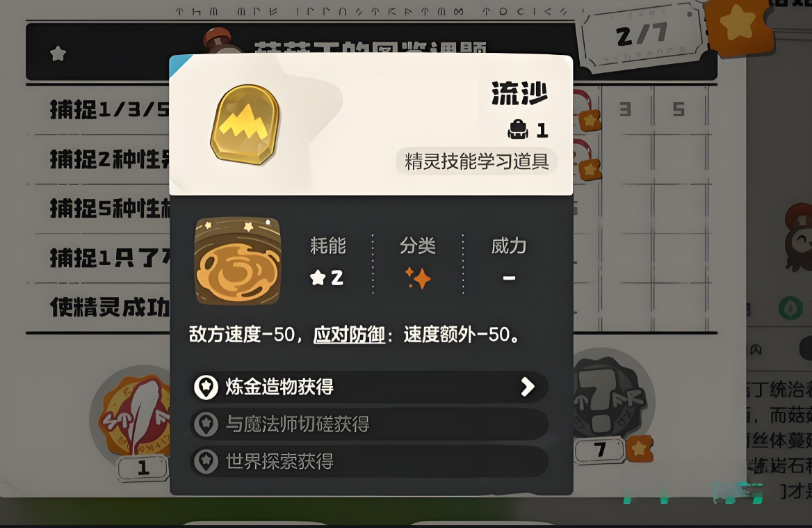Click the orange sparkle 分类 type icon
This screenshot has width=812, height=528.
tap(418, 278)
